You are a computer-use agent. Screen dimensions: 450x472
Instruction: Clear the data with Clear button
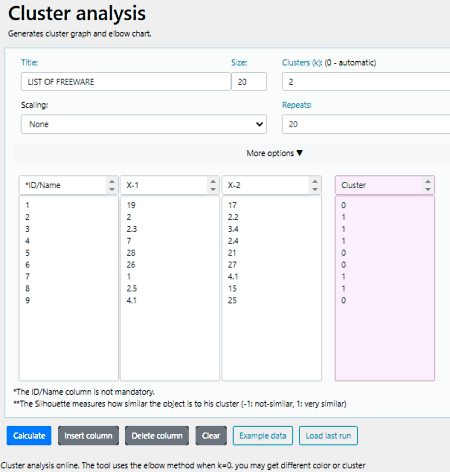tap(211, 435)
